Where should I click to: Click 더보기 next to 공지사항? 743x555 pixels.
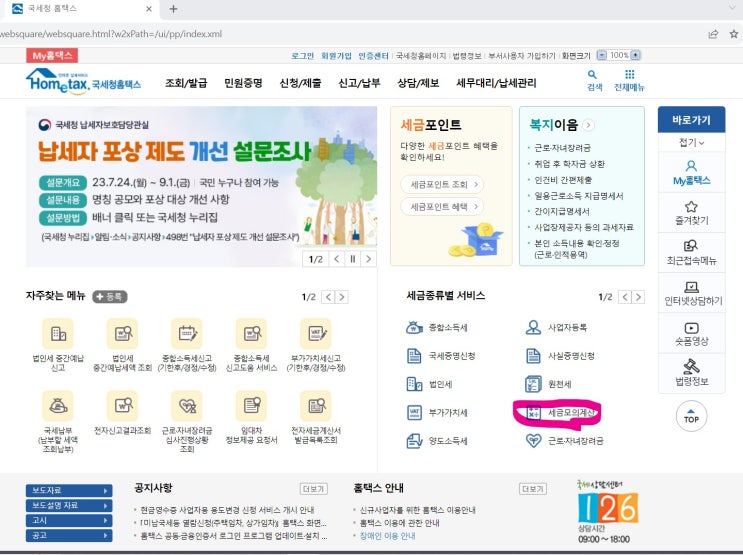coord(314,489)
